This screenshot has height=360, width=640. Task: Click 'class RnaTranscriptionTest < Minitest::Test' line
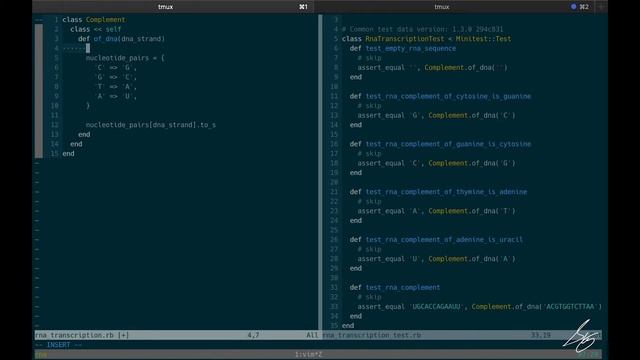427,39
